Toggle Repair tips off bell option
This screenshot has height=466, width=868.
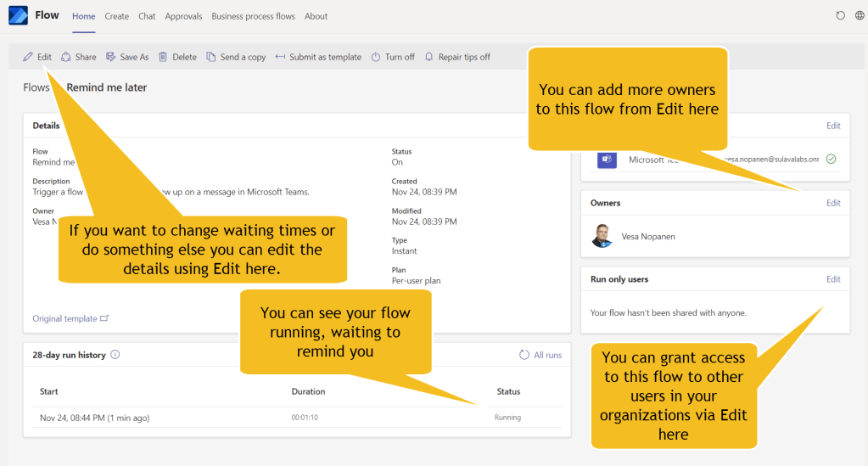tap(429, 57)
